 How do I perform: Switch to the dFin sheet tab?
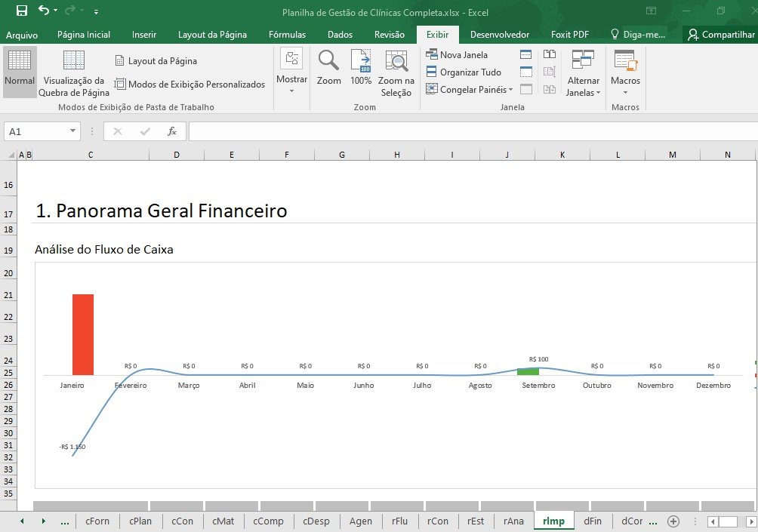pyautogui.click(x=593, y=521)
